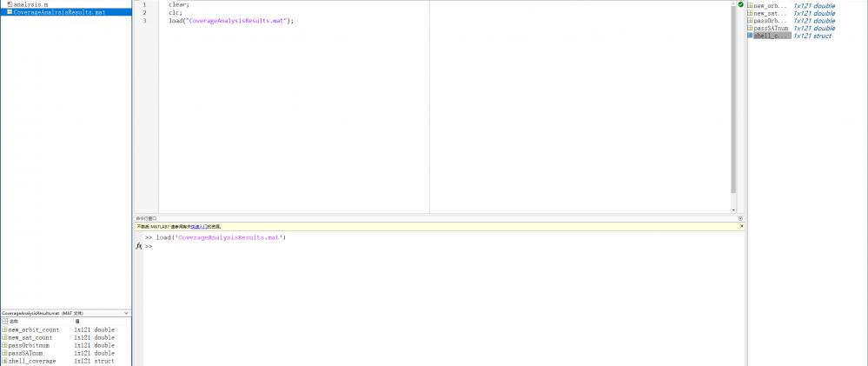Place the cursor on editor line 3 load statement
The image size is (868, 366).
tap(230, 20)
